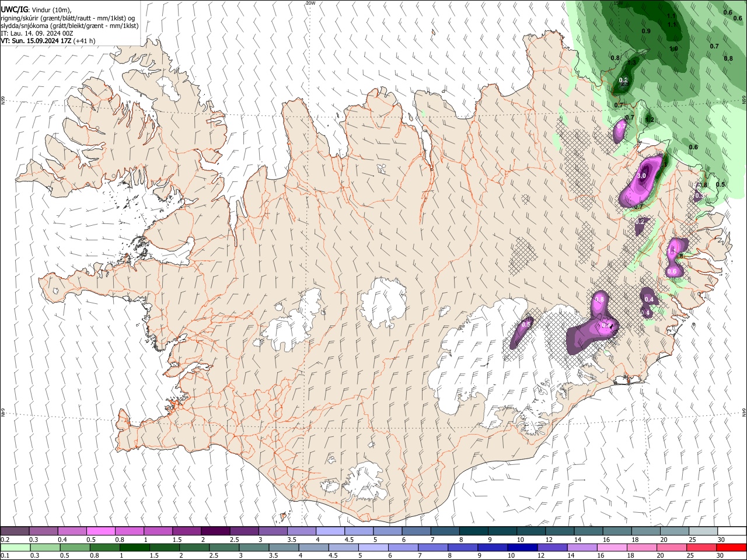Screen dimensions: 747x560
Task: Click the white '3.0' value in the purple blob
Action: [641, 176]
